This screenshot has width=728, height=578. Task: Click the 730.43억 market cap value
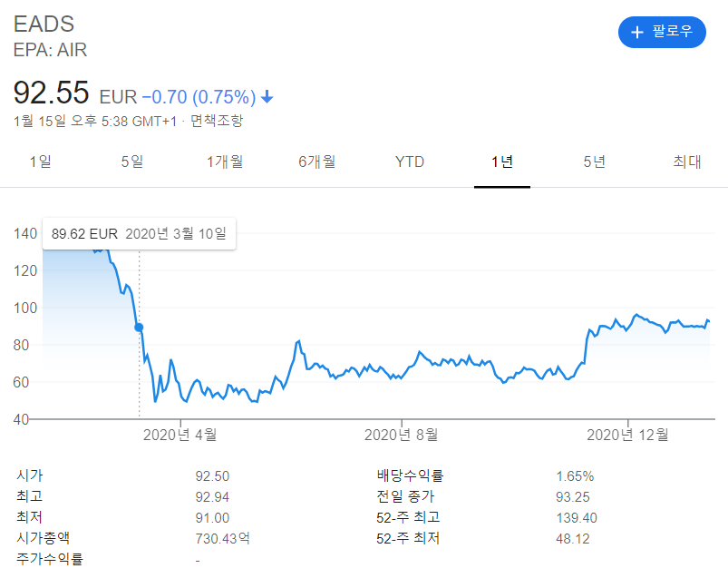click(222, 538)
